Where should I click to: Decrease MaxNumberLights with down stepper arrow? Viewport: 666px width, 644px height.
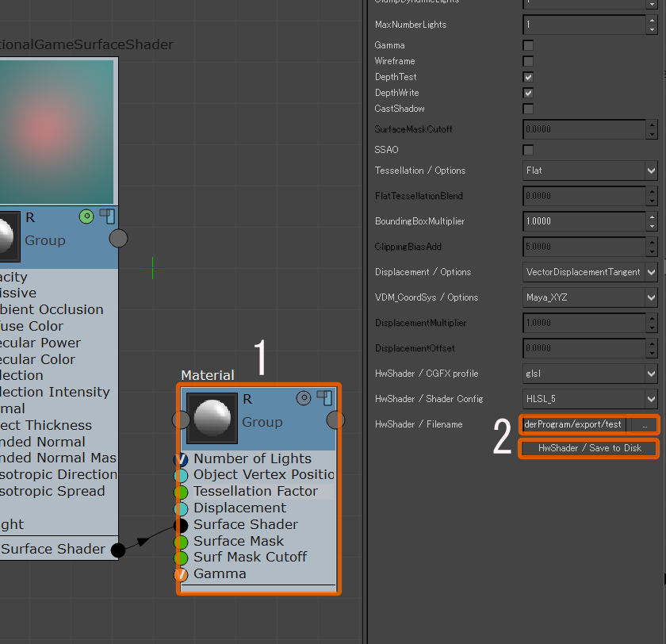652,29
